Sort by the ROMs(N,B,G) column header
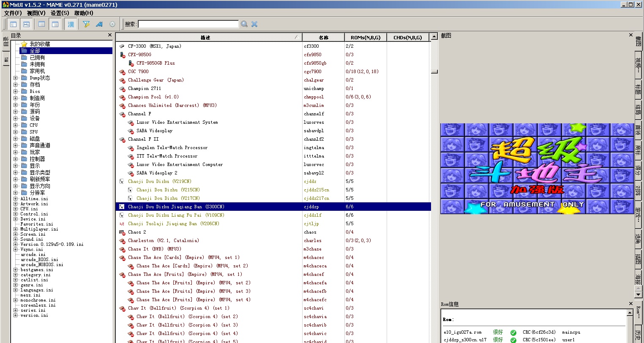This screenshot has width=644, height=343. click(366, 38)
